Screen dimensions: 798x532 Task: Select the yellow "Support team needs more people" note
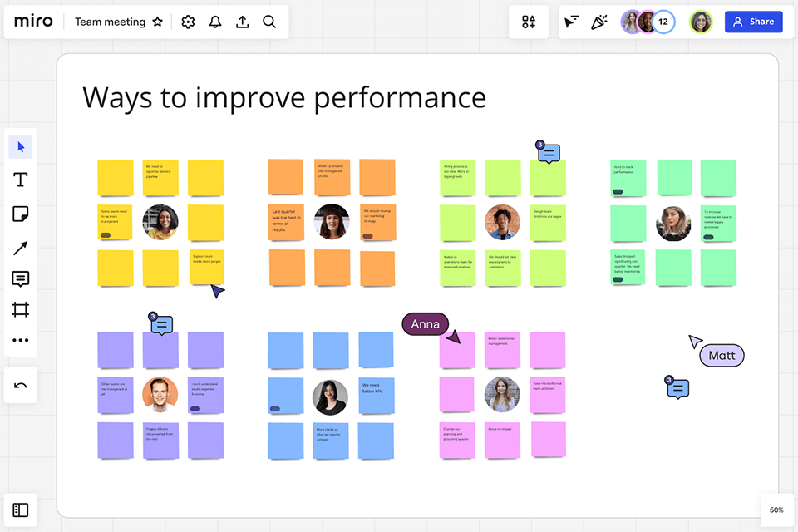(207, 267)
